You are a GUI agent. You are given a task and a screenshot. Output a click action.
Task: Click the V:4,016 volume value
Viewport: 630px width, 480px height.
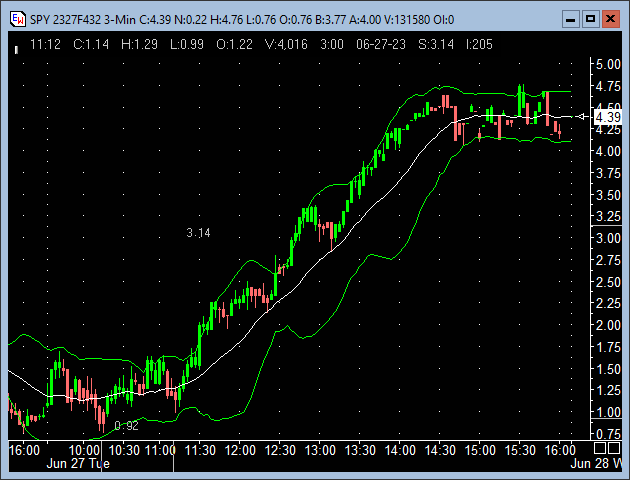click(x=286, y=44)
